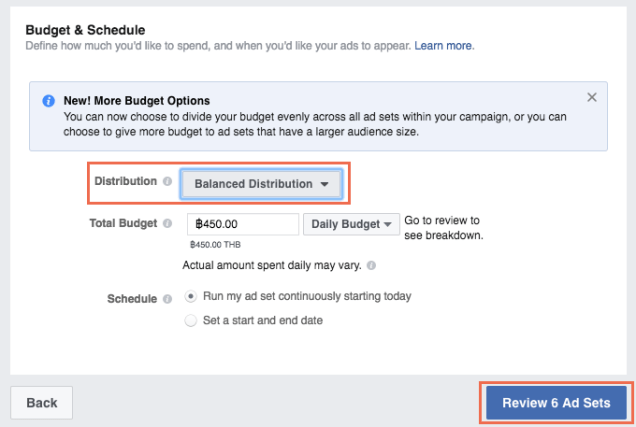
Task: Click the Actual amount spent daily may vary text
Action: (272, 266)
